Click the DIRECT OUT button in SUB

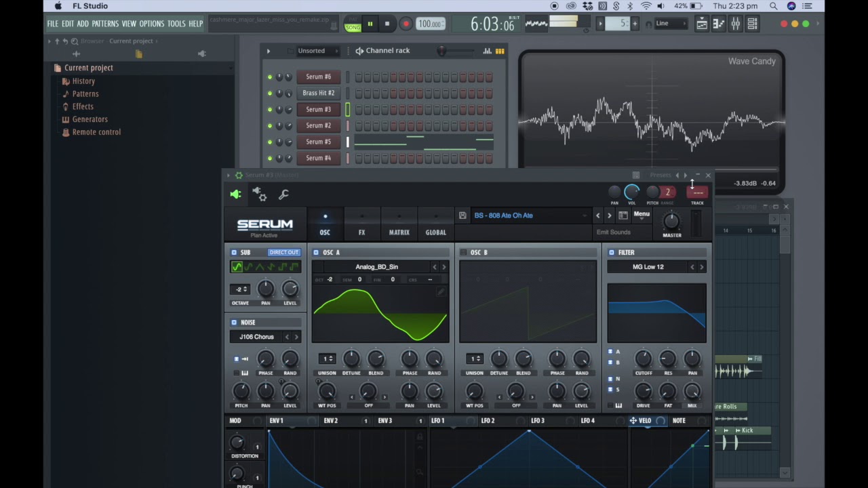click(283, 252)
